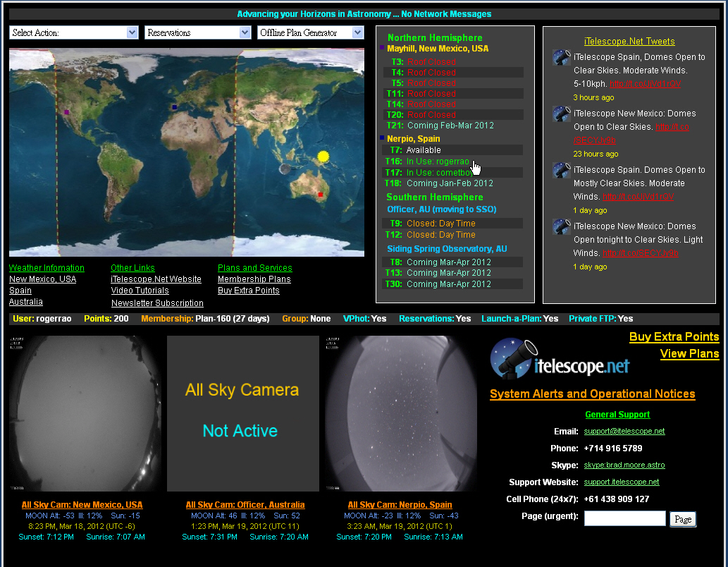Open link in New Mexico Light Winds tweet
Image resolution: width=728 pixels, height=567 pixels.
[640, 253]
